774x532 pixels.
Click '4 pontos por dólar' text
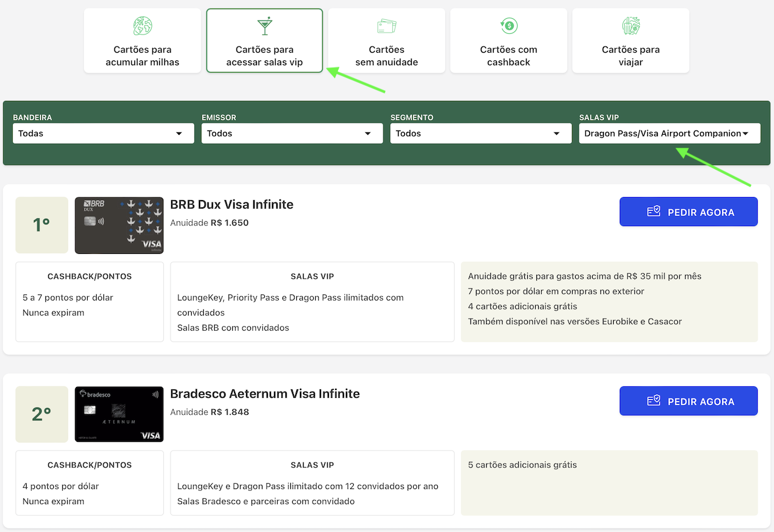[x=60, y=486]
